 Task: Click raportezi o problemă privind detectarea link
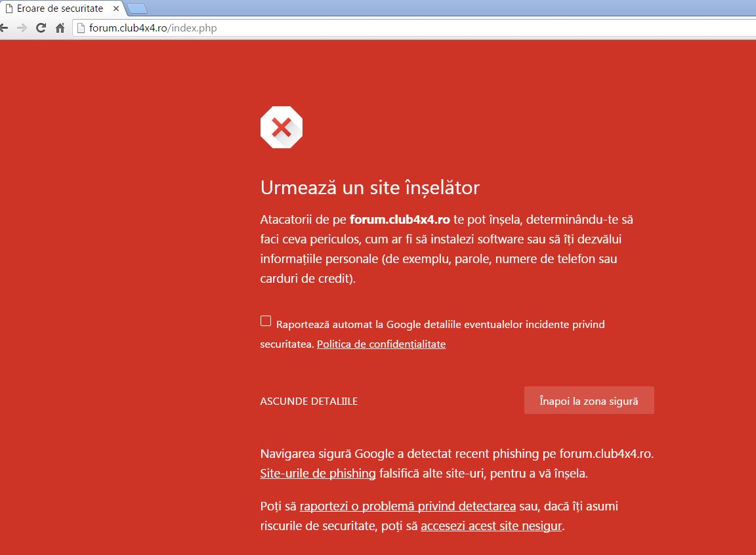[x=407, y=506]
